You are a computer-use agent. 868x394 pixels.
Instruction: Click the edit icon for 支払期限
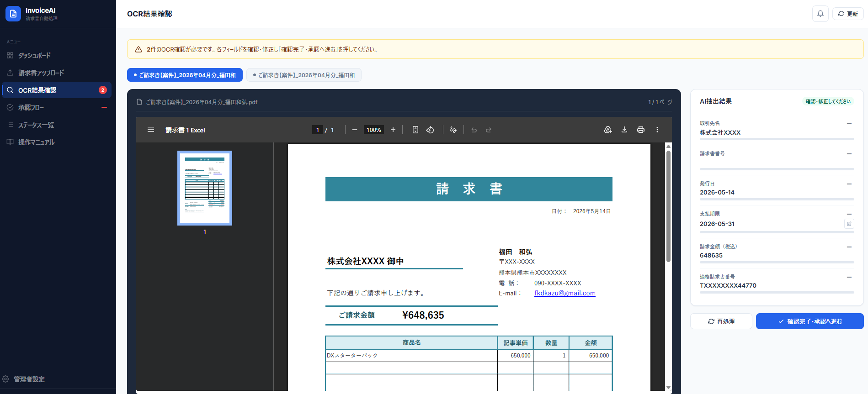coord(849,224)
